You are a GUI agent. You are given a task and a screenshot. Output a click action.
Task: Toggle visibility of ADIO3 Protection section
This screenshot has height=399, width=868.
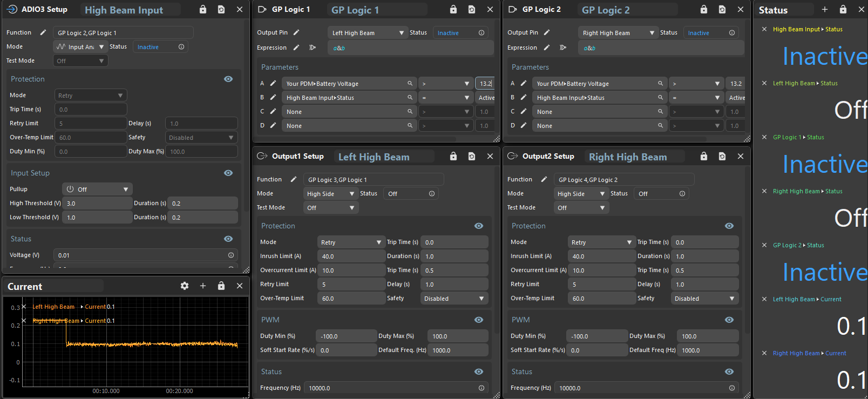(x=228, y=79)
